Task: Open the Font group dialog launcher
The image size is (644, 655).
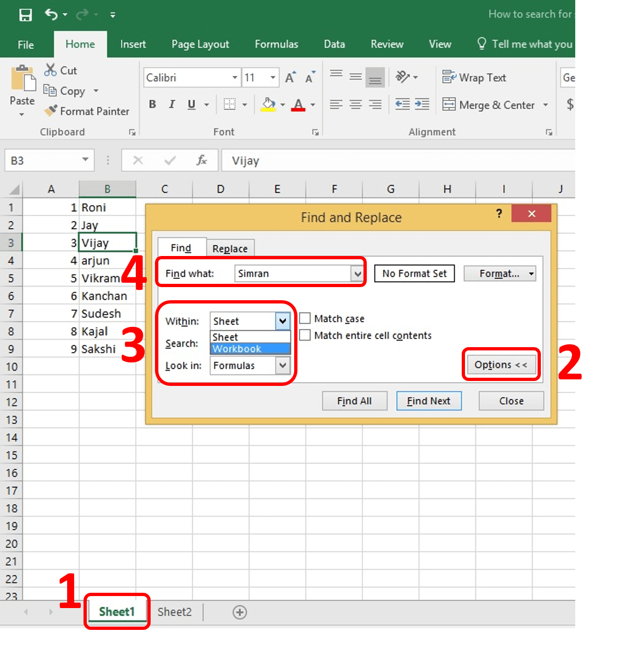Action: tap(315, 132)
